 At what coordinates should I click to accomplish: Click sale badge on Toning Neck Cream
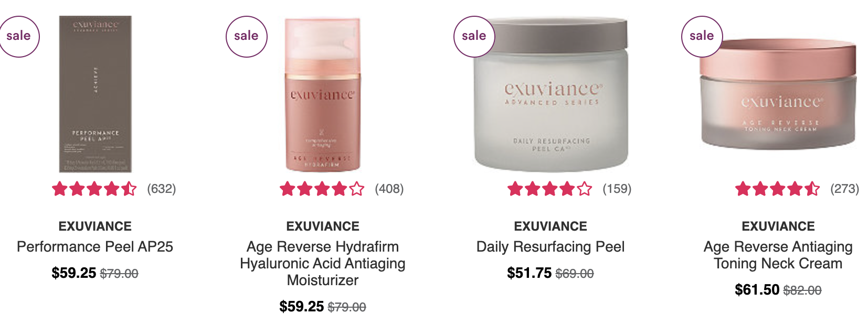702,36
